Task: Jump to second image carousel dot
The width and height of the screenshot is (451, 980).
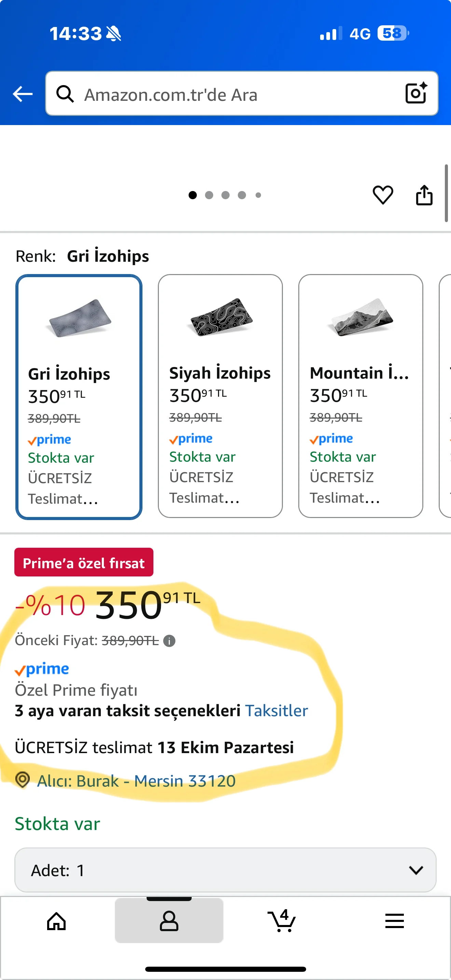Action: 209,195
